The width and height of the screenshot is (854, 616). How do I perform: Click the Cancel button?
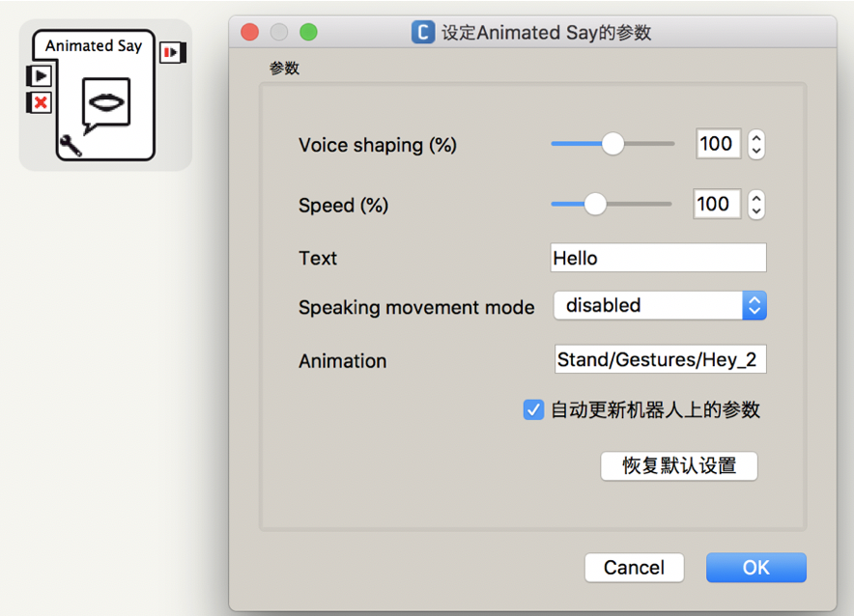634,568
